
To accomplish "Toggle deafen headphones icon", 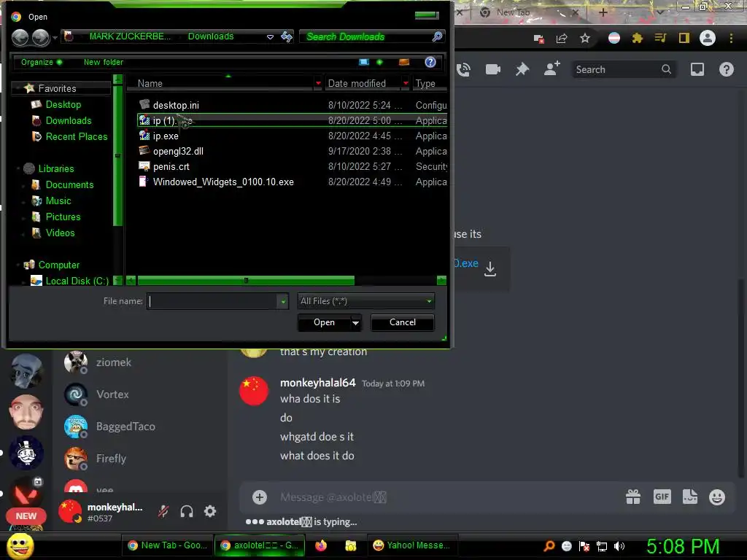I will (x=187, y=511).
